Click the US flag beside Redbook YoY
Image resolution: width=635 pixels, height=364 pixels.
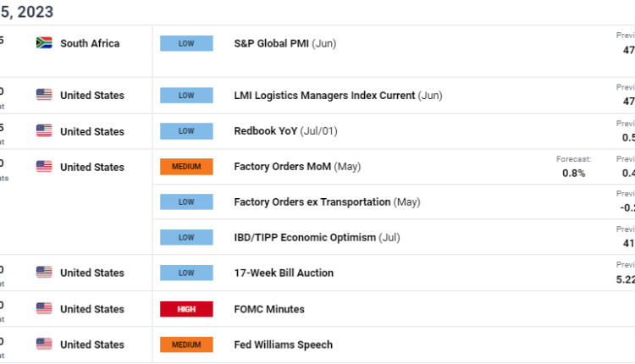(44, 131)
